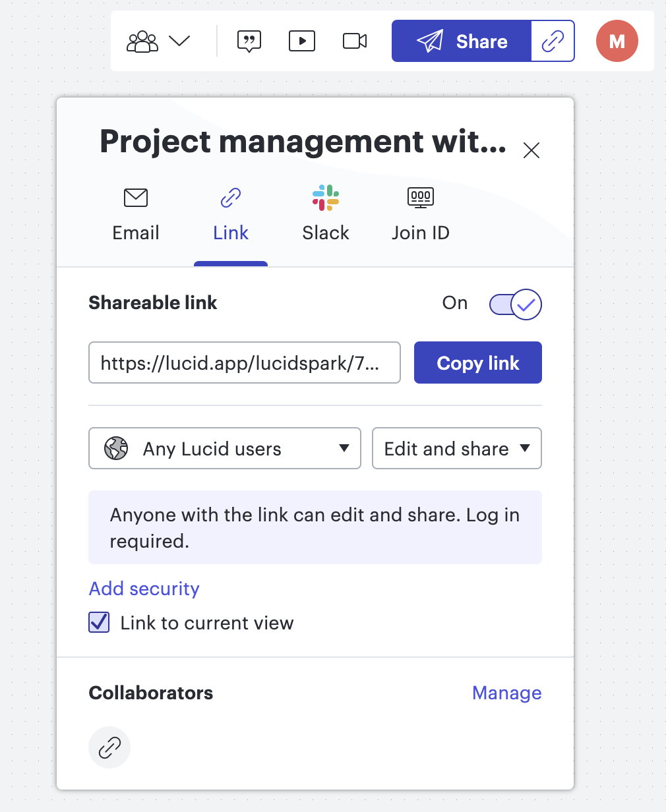Close the share dialog with X
Viewport: 666px width, 812px height.
(531, 151)
